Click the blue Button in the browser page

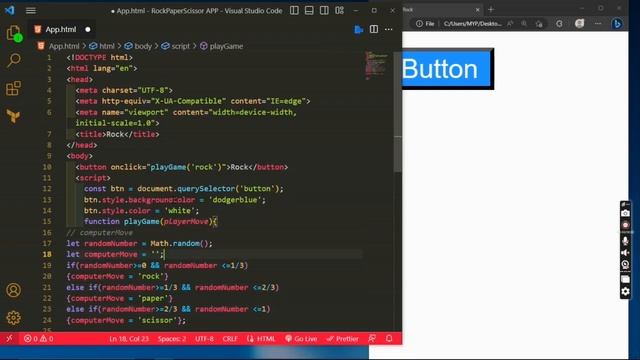click(x=447, y=69)
